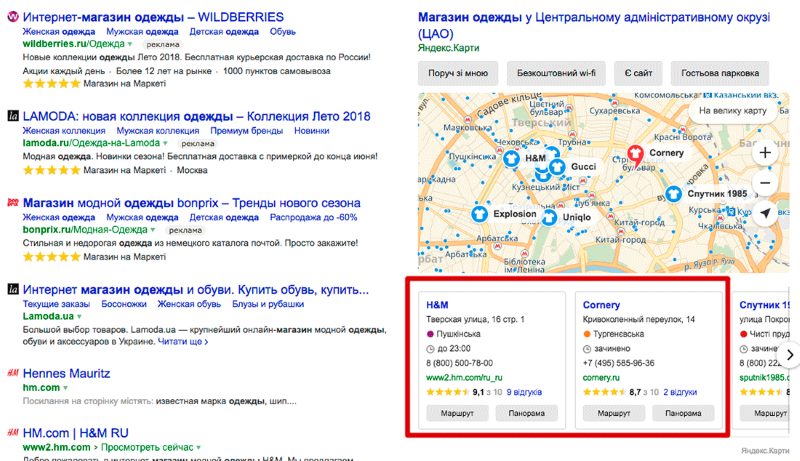The width and height of the screenshot is (800, 461).
Task: Open Блузы и рубашки sitelink
Action: pyautogui.click(x=268, y=304)
